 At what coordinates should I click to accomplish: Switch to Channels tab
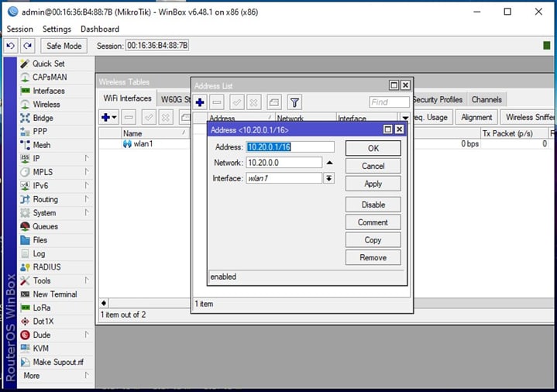click(487, 100)
